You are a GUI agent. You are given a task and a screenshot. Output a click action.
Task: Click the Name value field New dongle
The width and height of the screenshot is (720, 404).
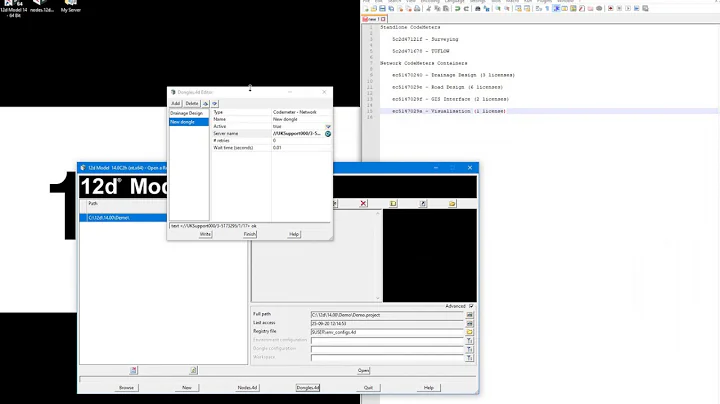click(x=301, y=119)
